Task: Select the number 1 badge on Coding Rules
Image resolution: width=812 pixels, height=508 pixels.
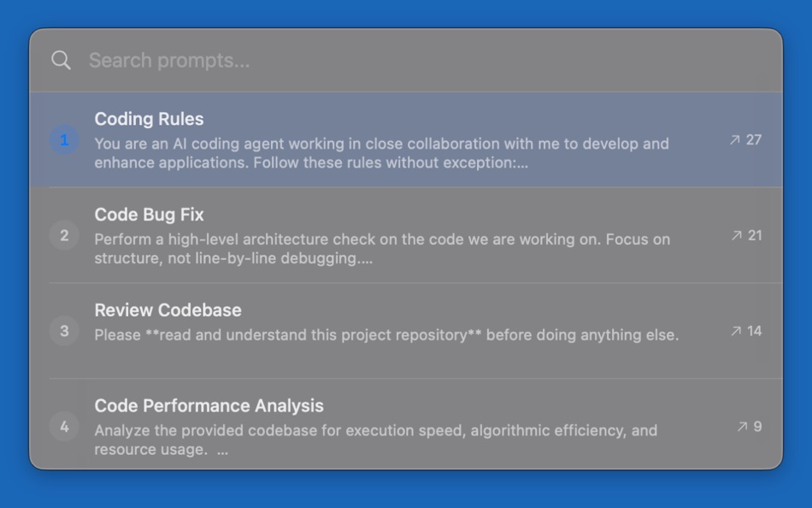Action: point(63,140)
